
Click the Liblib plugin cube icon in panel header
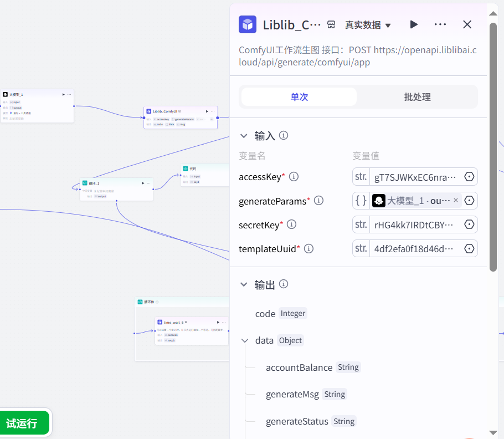point(247,24)
